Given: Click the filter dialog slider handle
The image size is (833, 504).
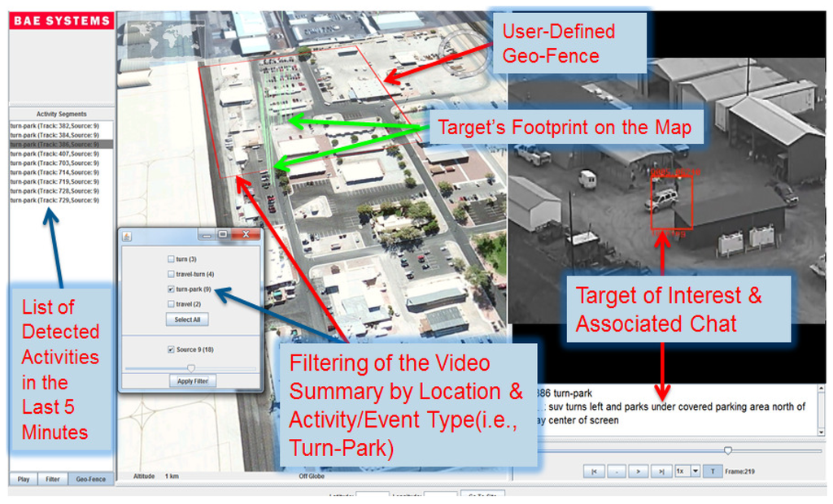Looking at the screenshot, I should tap(191, 368).
